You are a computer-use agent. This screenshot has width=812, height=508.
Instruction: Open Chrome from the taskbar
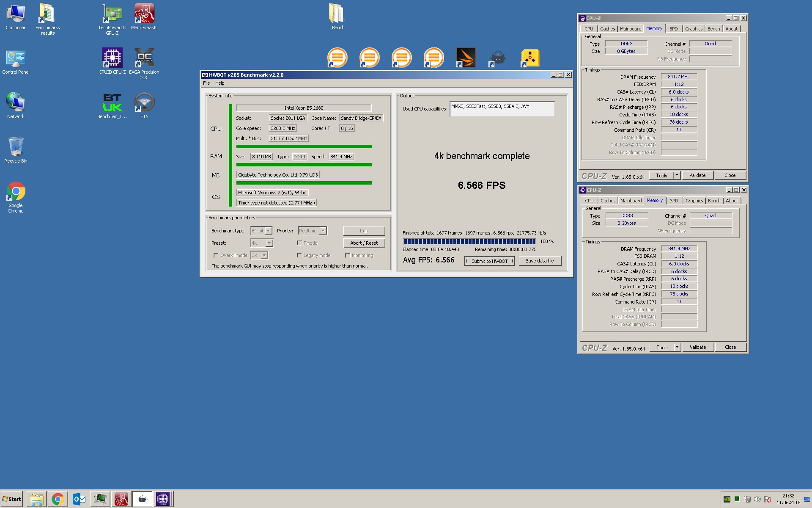pos(58,499)
